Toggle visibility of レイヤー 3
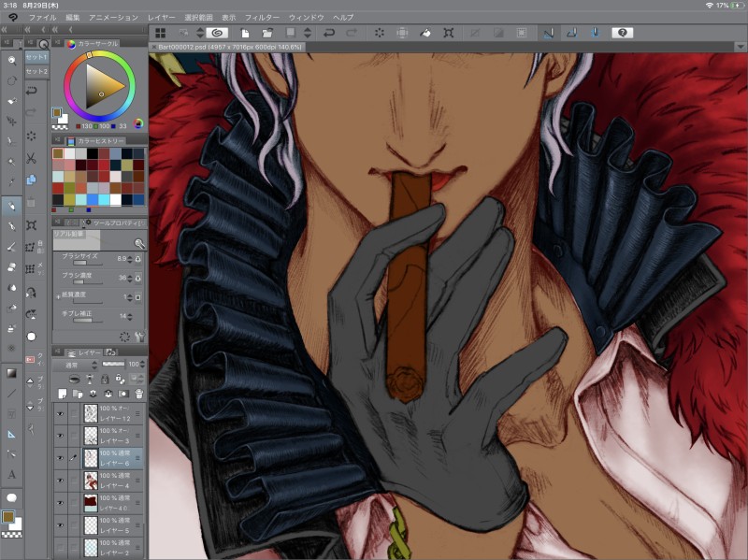Image resolution: width=748 pixels, height=560 pixels. (60, 436)
